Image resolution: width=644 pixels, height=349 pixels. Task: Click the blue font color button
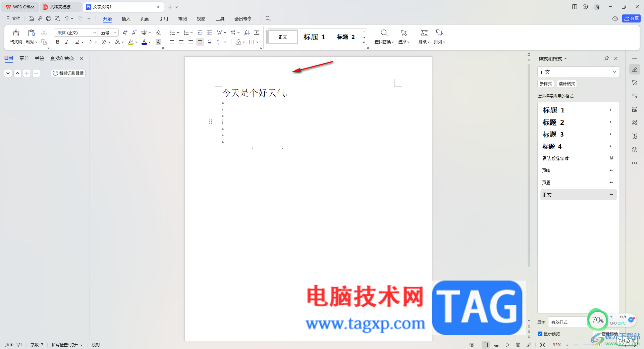coord(144,42)
